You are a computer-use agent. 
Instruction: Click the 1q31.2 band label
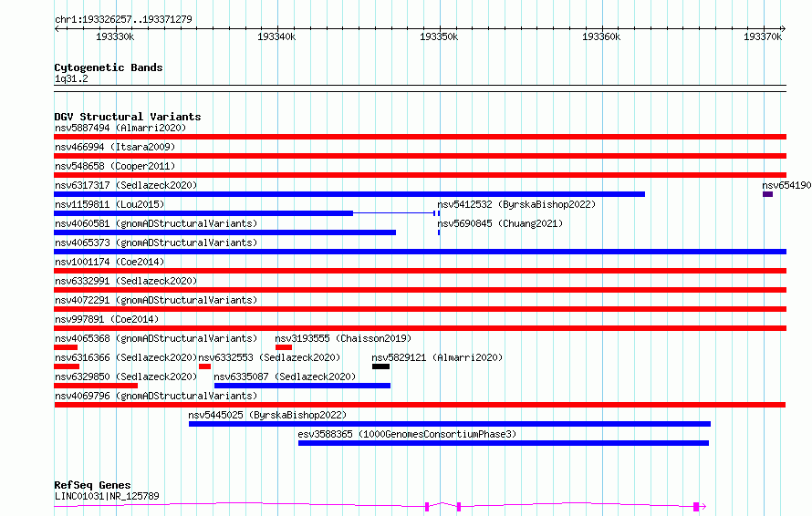tap(71, 79)
